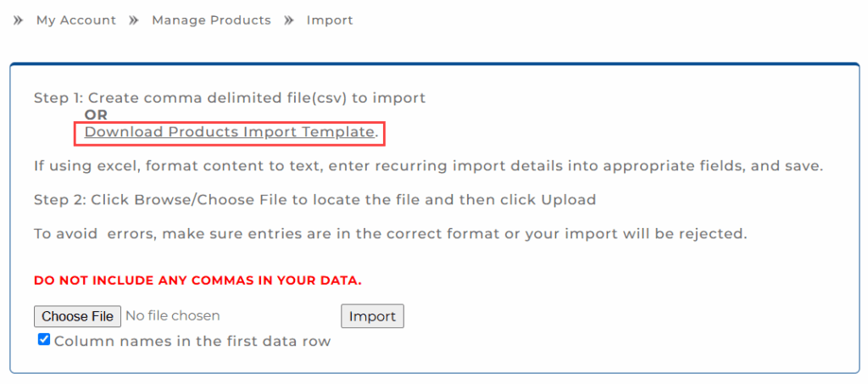Viewport: 868px width, 384px height.
Task: Open the My Account breadcrumb
Action: click(76, 20)
